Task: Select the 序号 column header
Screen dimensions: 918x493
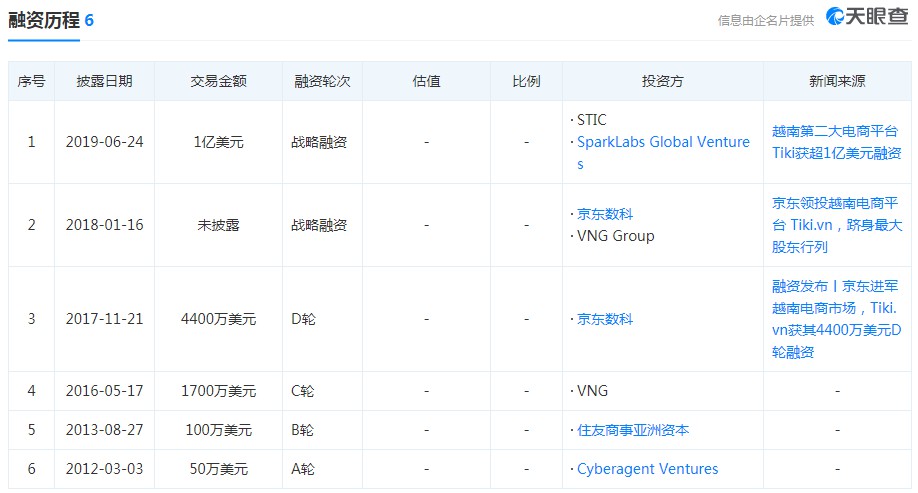Action: (x=31, y=81)
